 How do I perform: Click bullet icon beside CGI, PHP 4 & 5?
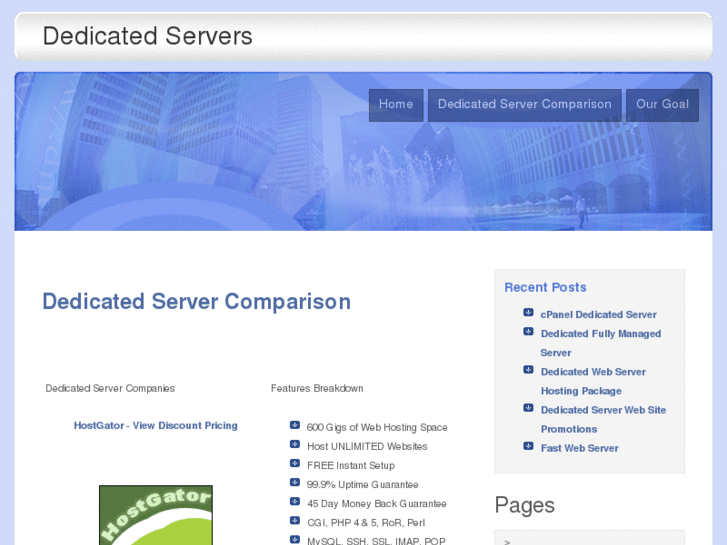tap(295, 520)
